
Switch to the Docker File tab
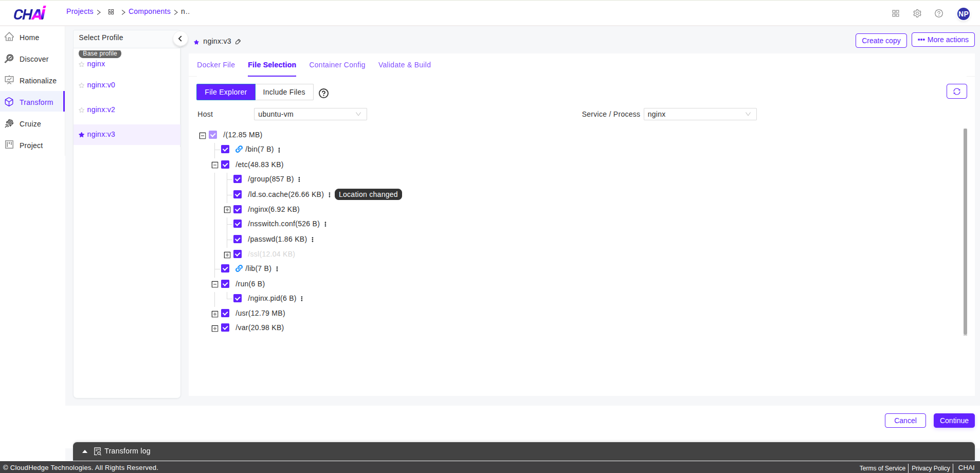pos(216,65)
